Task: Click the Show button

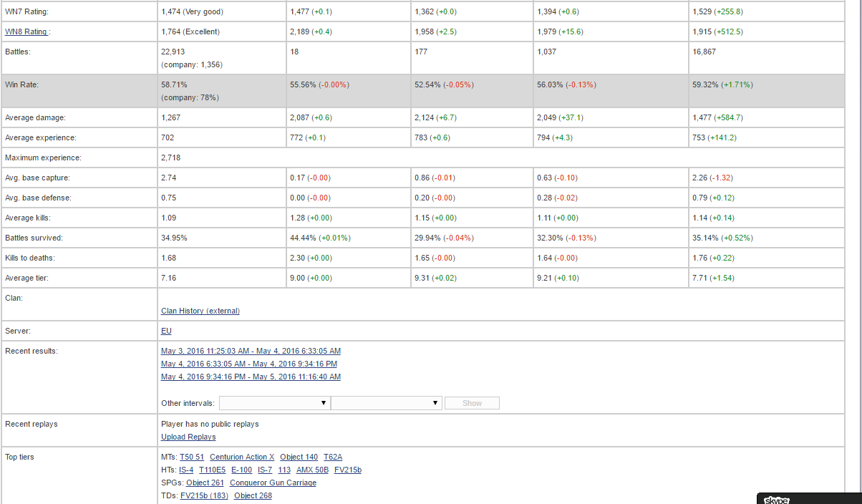Action: (x=472, y=403)
